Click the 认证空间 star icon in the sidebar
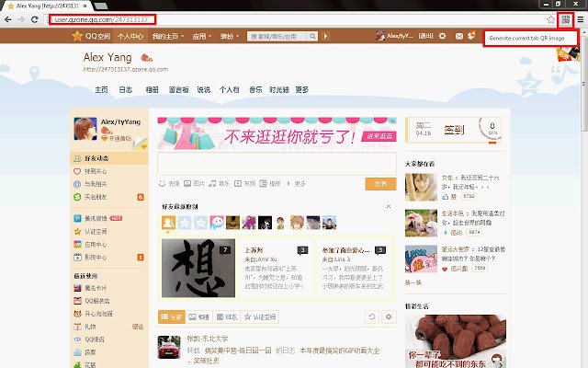 (77, 231)
